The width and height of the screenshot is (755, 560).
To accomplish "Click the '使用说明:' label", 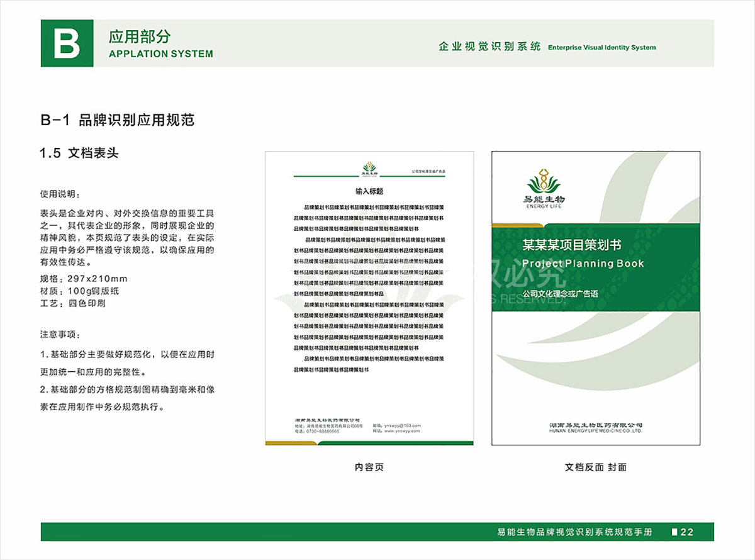I will [60, 193].
